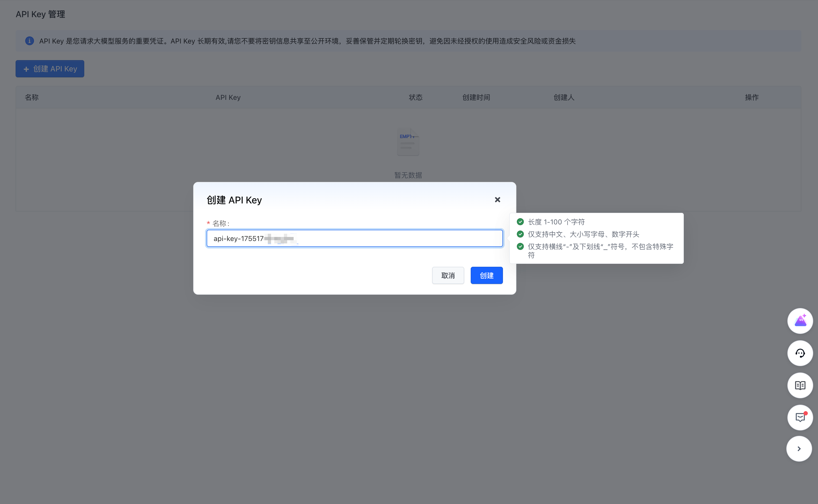
Task: Click the empty-data placeholder icon
Action: (x=408, y=142)
